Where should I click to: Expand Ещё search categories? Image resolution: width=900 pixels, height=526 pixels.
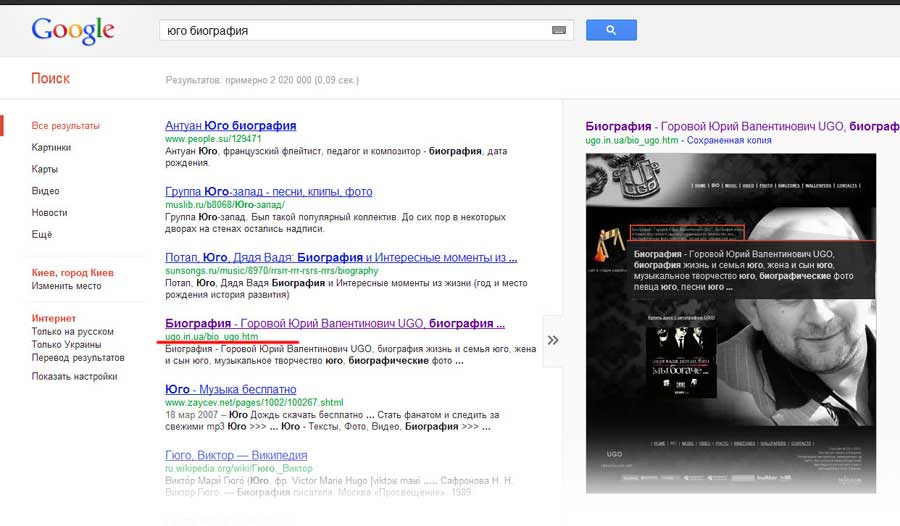(x=42, y=234)
